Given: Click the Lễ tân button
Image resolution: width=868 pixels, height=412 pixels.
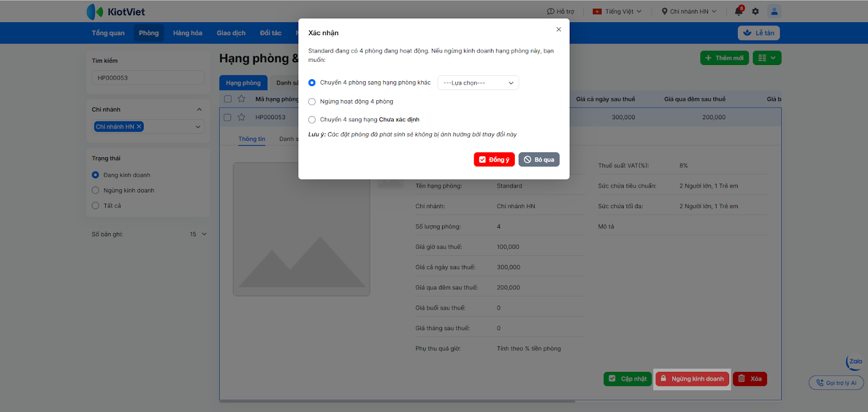Looking at the screenshot, I should tap(759, 33).
